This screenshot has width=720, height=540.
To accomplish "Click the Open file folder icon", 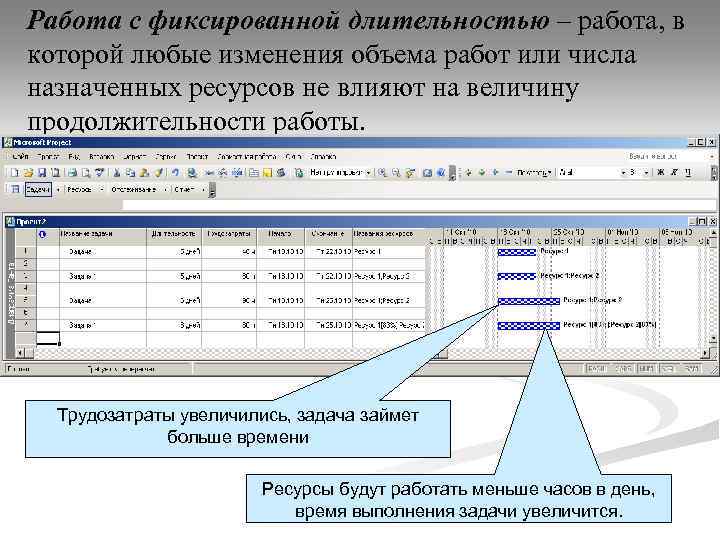I will click(x=28, y=173).
